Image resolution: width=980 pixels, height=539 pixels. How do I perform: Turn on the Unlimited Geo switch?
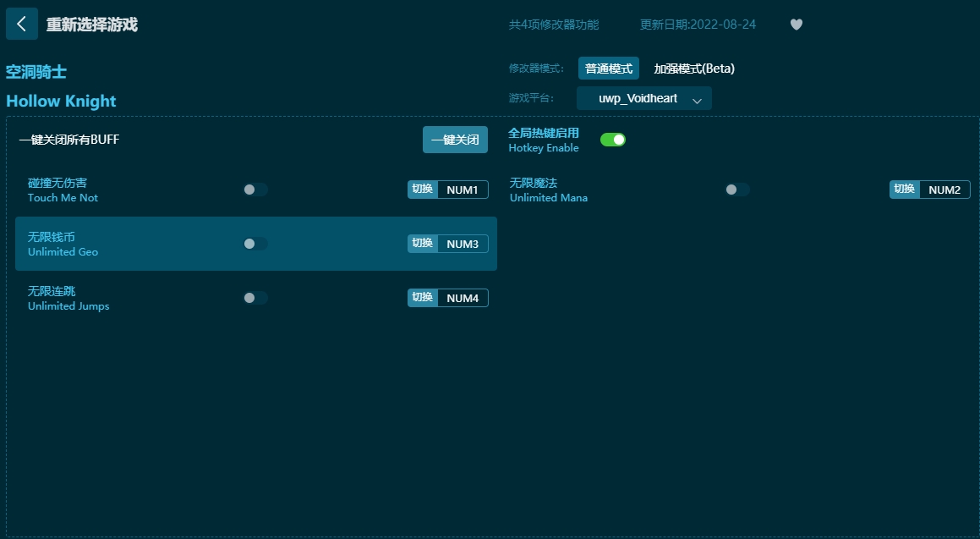(x=255, y=244)
